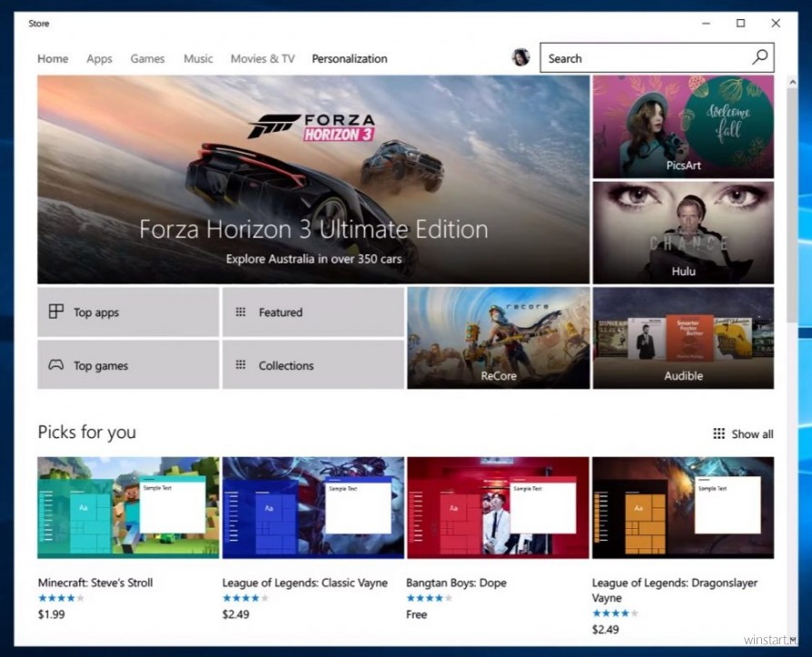
Task: Open the Collections button
Action: pos(313,364)
